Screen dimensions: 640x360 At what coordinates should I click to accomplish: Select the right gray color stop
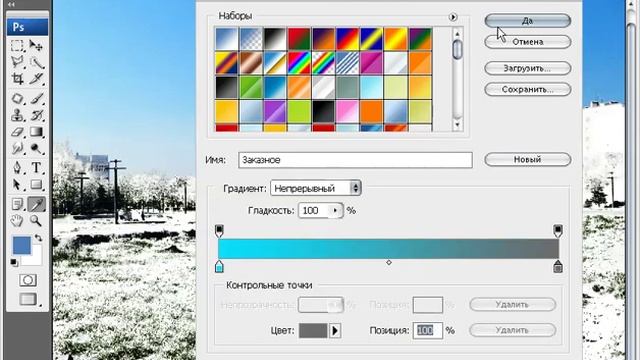click(x=558, y=267)
